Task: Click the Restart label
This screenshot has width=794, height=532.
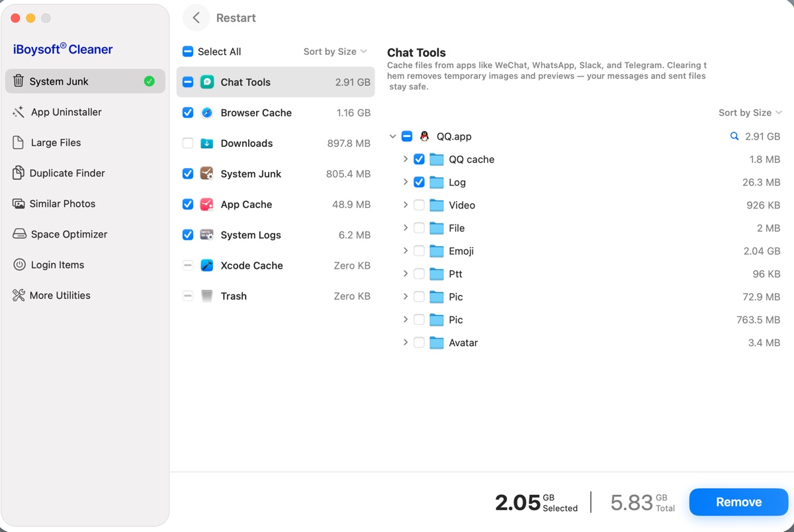Action: [x=236, y=18]
